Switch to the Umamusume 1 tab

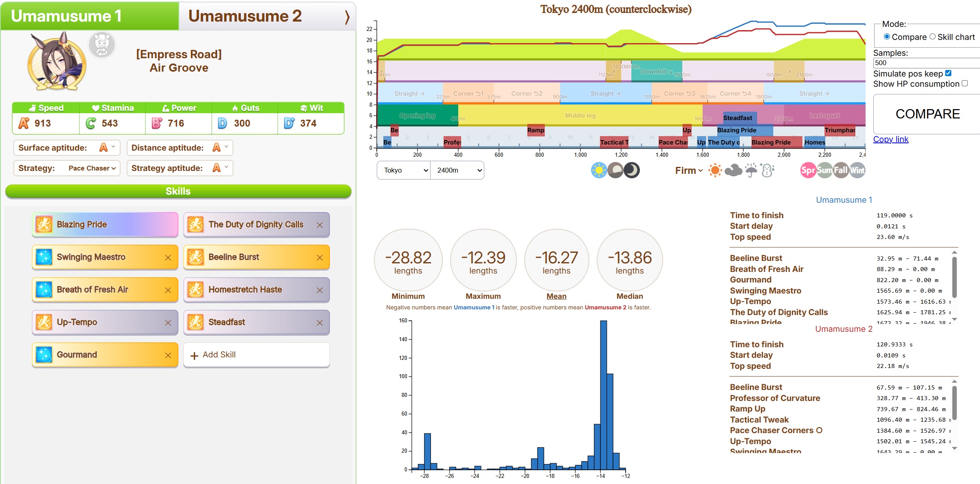(90, 16)
